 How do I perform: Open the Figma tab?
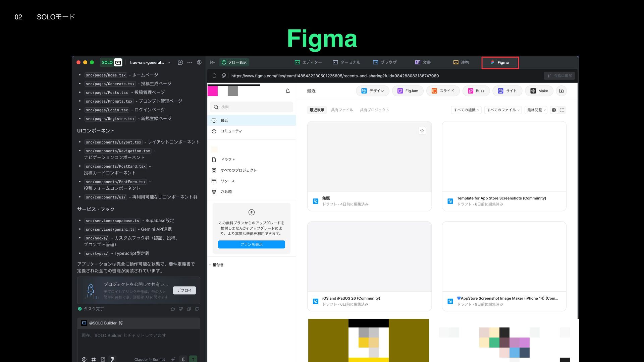click(x=500, y=62)
